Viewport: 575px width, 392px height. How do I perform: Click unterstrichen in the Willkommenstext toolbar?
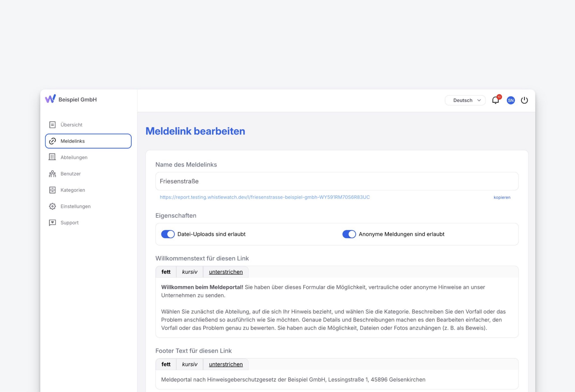[x=226, y=272]
